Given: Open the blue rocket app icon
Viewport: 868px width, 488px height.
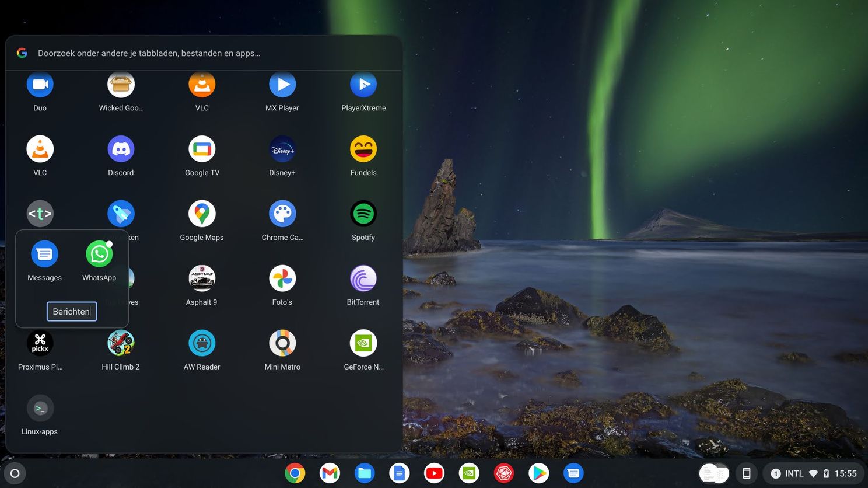Looking at the screenshot, I should pyautogui.click(x=121, y=214).
